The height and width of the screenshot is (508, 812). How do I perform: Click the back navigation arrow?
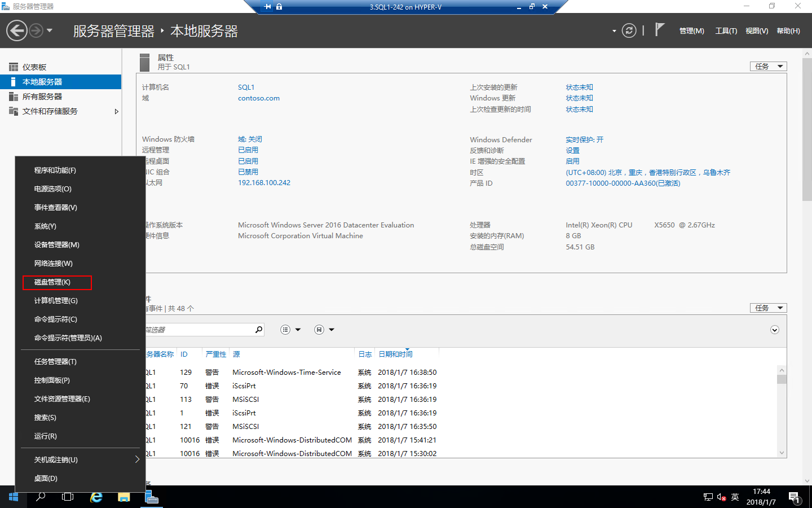point(17,30)
